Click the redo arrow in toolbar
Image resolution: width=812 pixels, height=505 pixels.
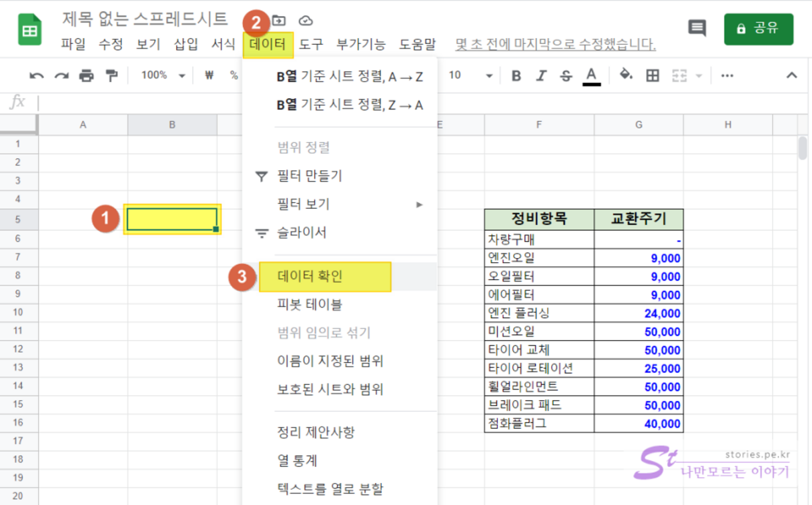61,75
